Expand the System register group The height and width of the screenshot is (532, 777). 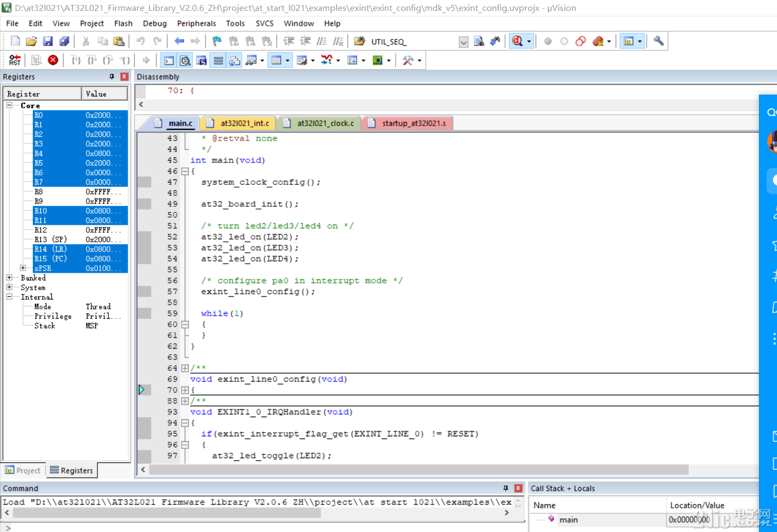click(9, 287)
